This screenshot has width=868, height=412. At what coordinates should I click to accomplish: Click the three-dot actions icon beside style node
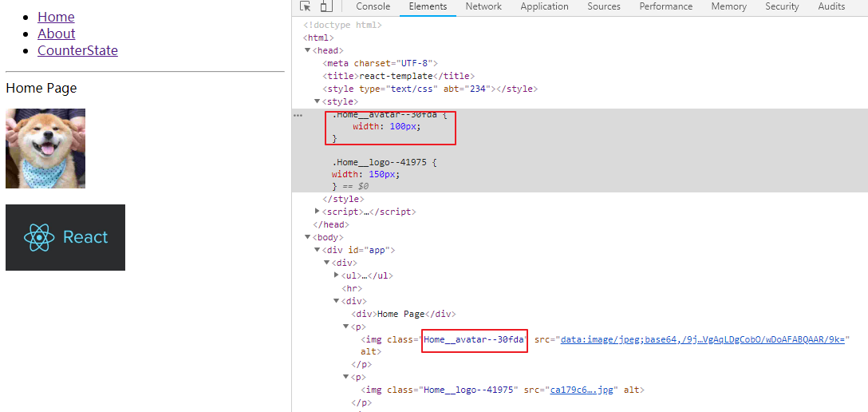[298, 115]
